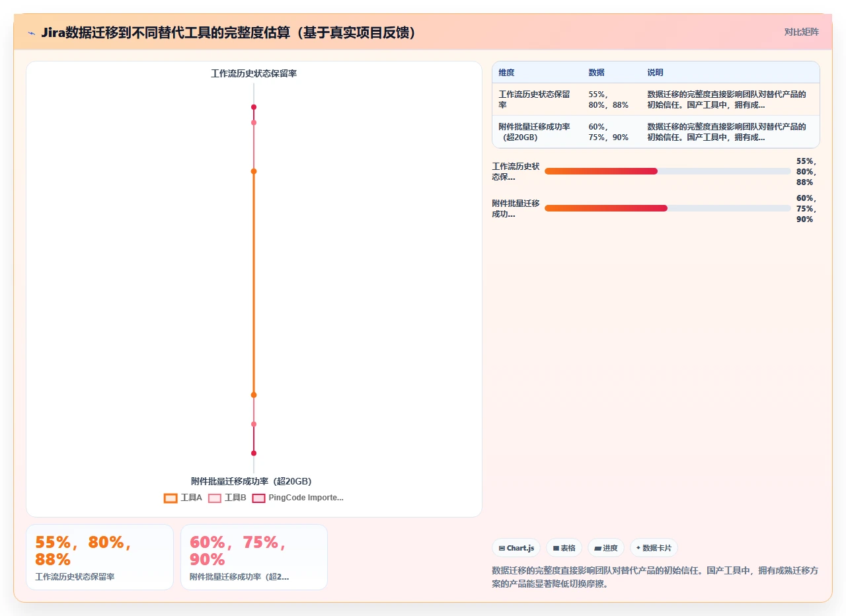Click the table cell 55%, 80%, 88%

pos(611,99)
